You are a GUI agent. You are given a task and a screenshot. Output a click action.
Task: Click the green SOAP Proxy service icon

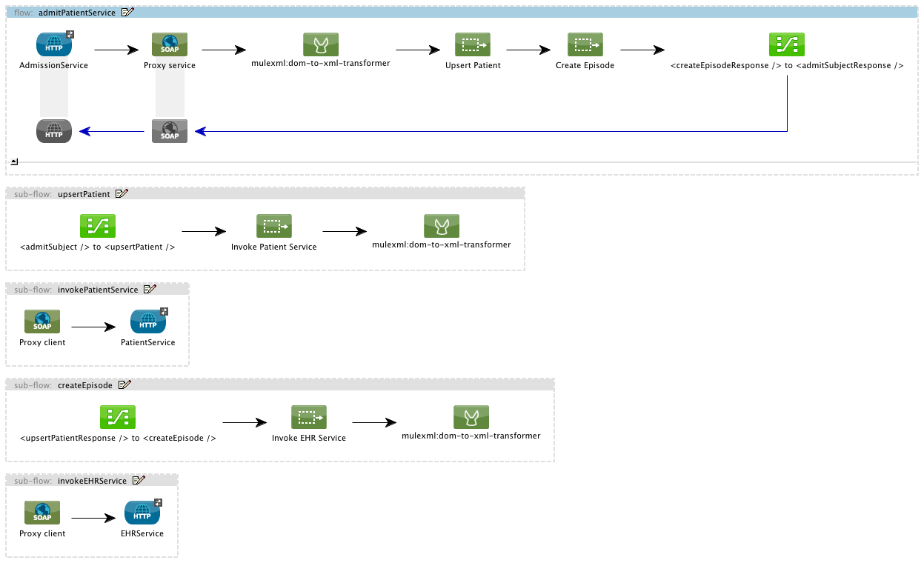pyautogui.click(x=169, y=44)
